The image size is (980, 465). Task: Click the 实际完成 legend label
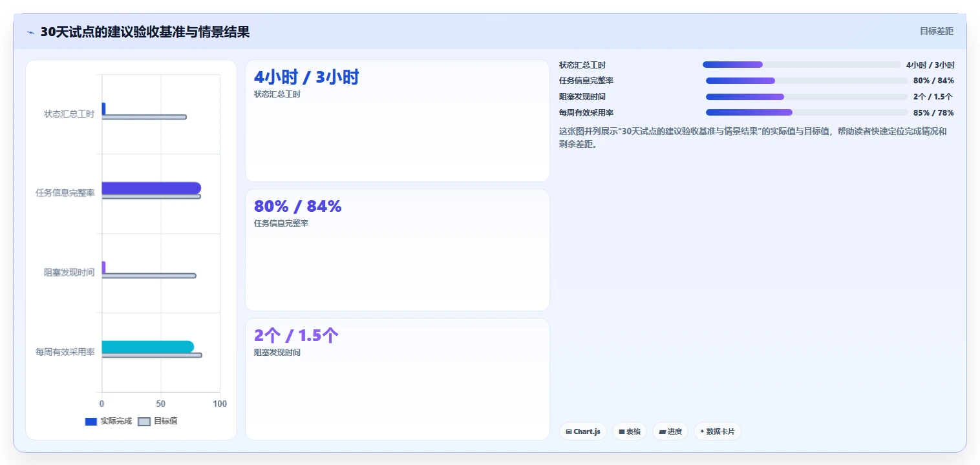tap(116, 421)
